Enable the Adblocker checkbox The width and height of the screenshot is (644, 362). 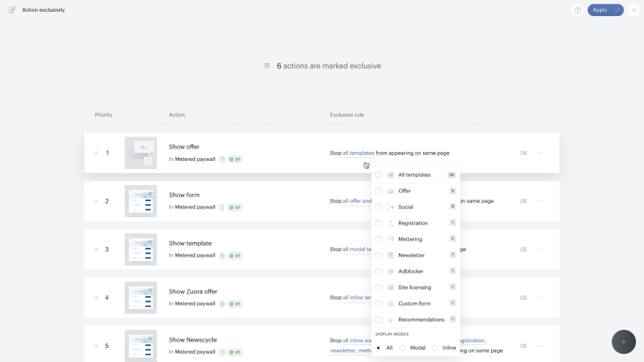click(x=378, y=271)
